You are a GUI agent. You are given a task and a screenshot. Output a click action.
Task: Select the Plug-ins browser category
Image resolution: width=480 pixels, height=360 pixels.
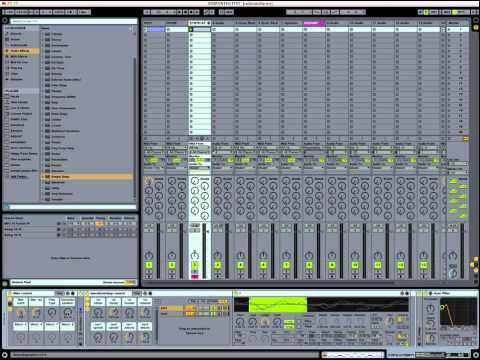pyautogui.click(x=17, y=68)
